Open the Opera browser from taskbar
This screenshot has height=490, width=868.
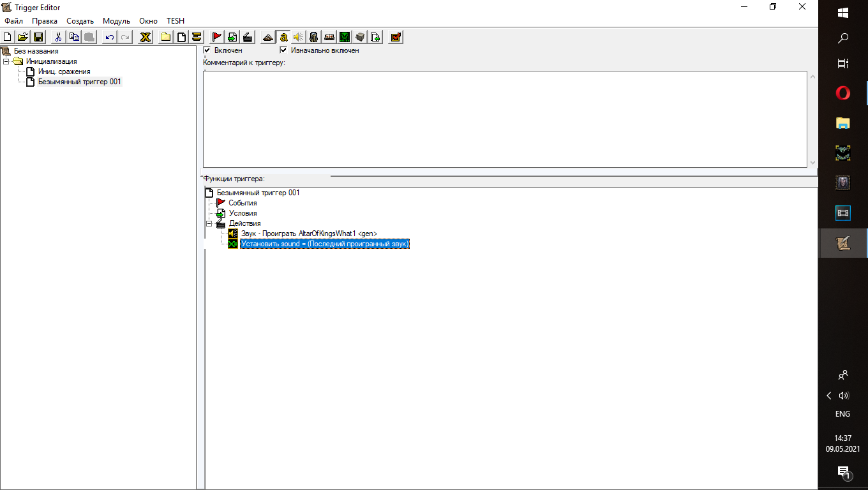click(x=842, y=93)
